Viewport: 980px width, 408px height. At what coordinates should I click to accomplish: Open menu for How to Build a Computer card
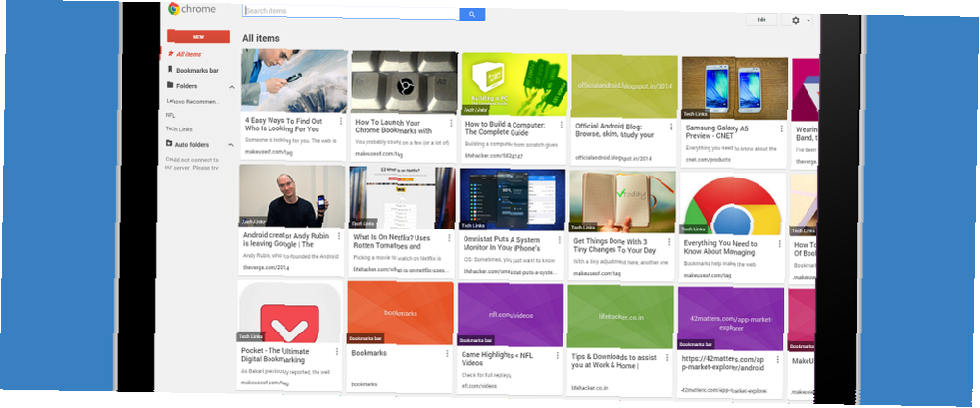click(561, 125)
